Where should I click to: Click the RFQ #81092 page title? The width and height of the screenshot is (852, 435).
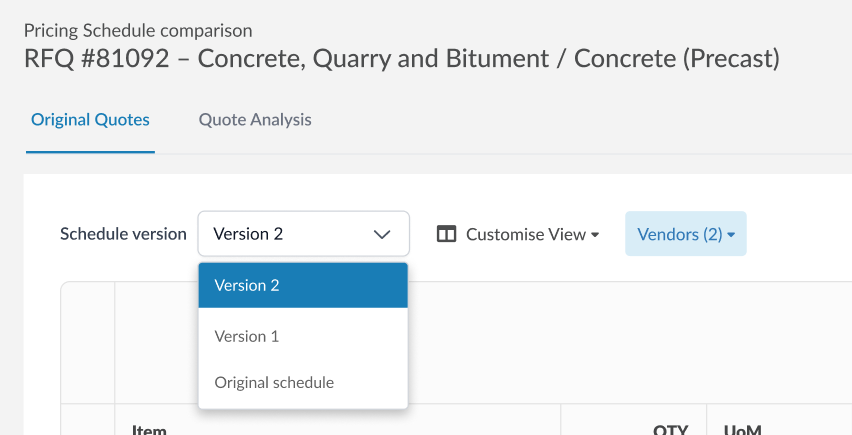click(x=401, y=58)
